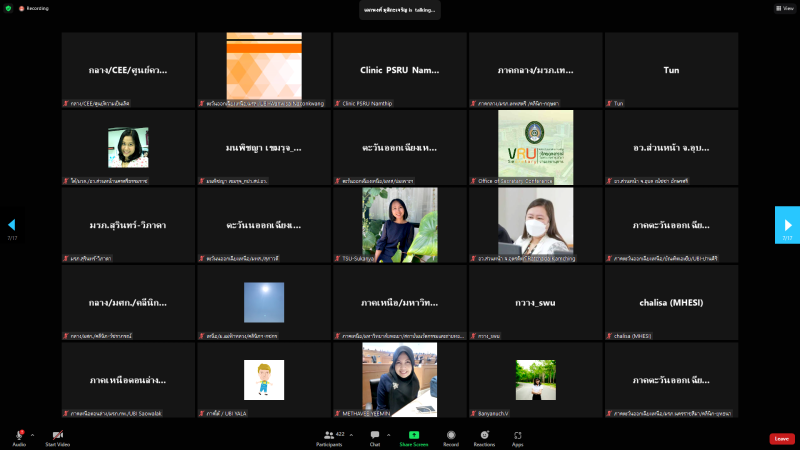Screen dimensions: 800x450
Task: Select the chalisa (MHESI) participant tile
Action: (671, 302)
